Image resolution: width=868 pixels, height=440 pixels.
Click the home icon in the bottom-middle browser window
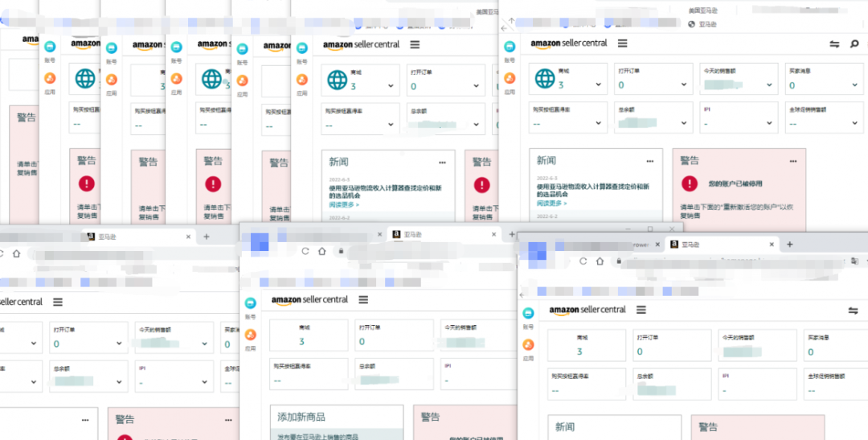coord(322,251)
